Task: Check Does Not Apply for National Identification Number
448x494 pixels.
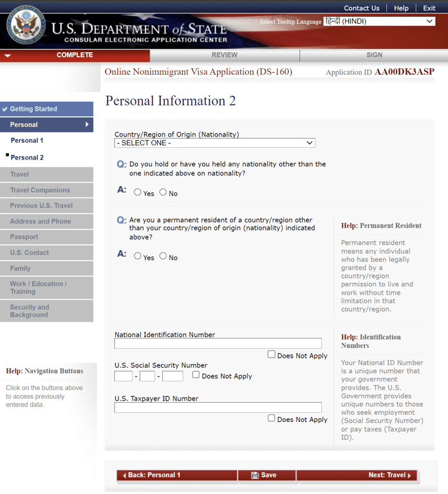Action: pyautogui.click(x=271, y=354)
